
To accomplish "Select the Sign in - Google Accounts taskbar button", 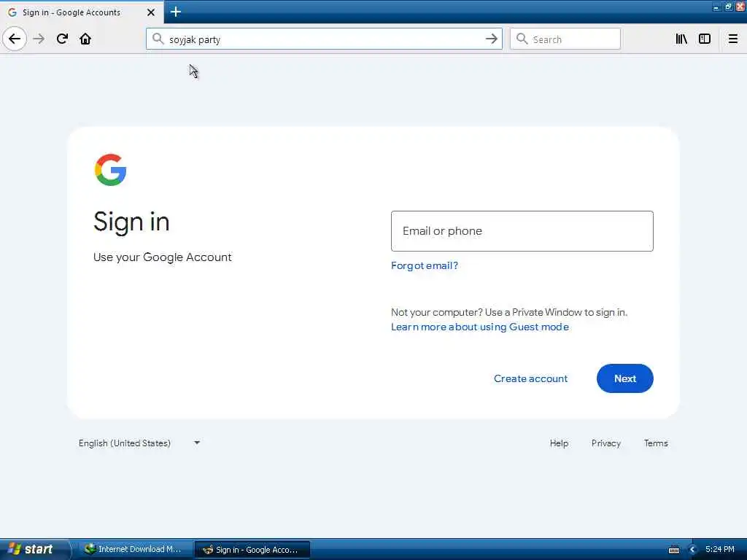I will pos(252,550).
